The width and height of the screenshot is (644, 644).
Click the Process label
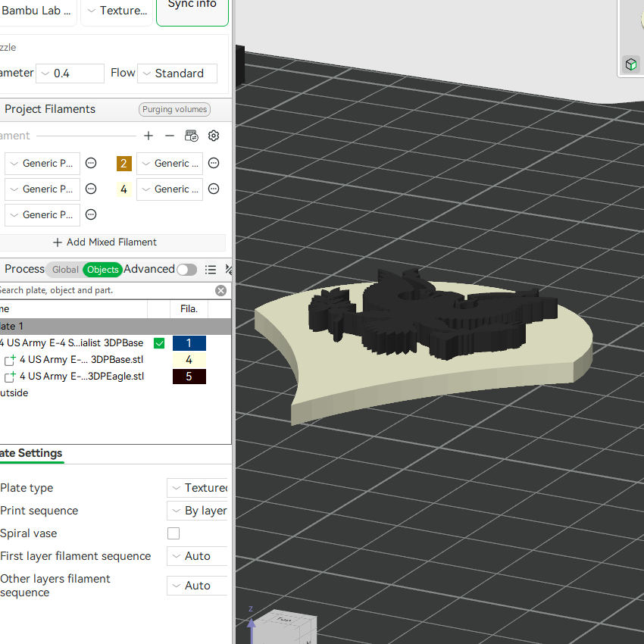[x=25, y=269]
